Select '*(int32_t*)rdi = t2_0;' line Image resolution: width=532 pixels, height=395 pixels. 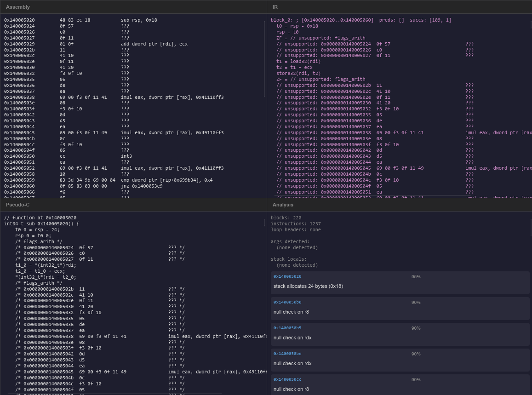(x=46, y=277)
